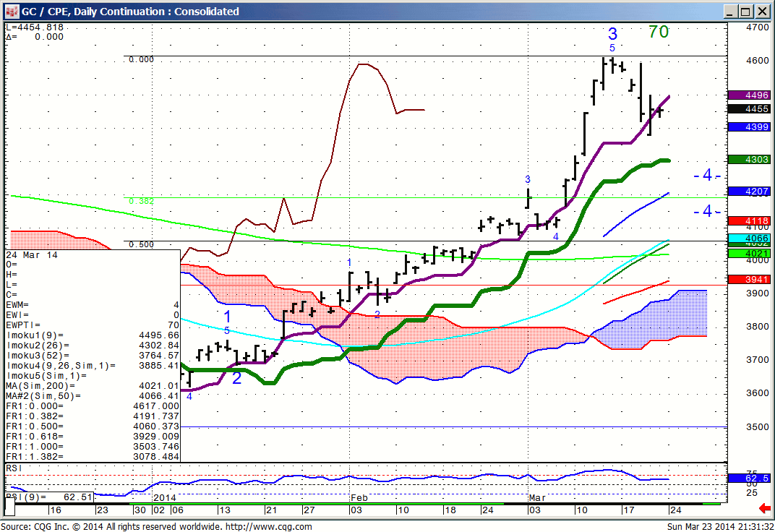Click the 'Imoku5(Sim,1)=' row
The height and width of the screenshot is (532, 775).
pyautogui.click(x=93, y=376)
